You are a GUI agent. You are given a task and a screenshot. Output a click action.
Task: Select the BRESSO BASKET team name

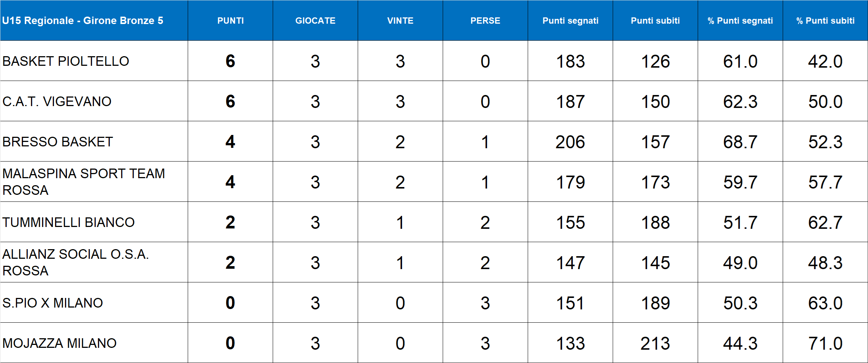pos(58,142)
